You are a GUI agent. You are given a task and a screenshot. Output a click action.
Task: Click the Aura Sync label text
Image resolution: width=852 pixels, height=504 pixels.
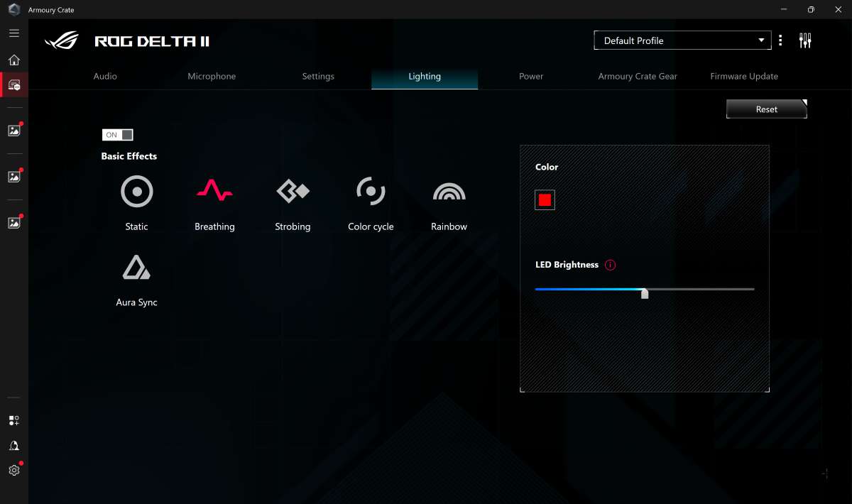pyautogui.click(x=136, y=302)
